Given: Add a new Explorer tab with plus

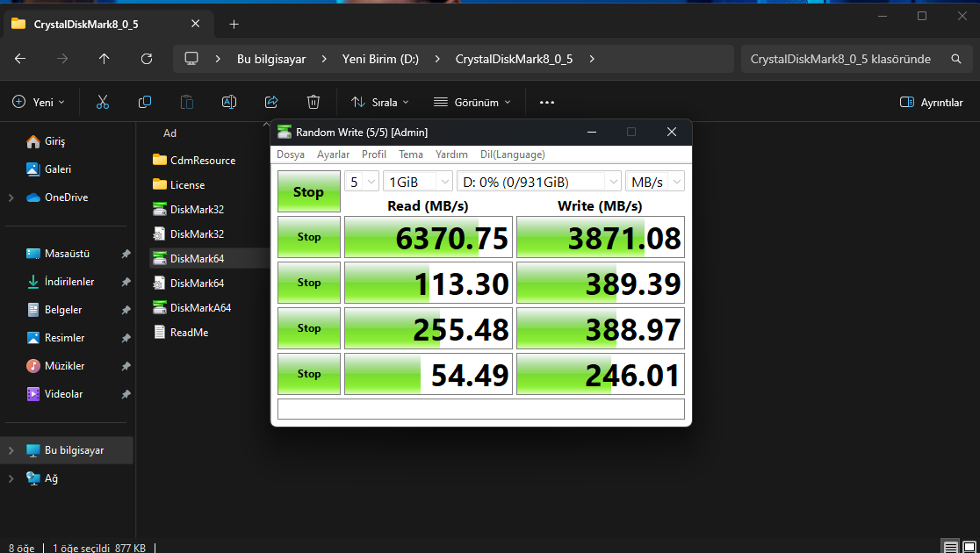Looking at the screenshot, I should click(x=234, y=25).
